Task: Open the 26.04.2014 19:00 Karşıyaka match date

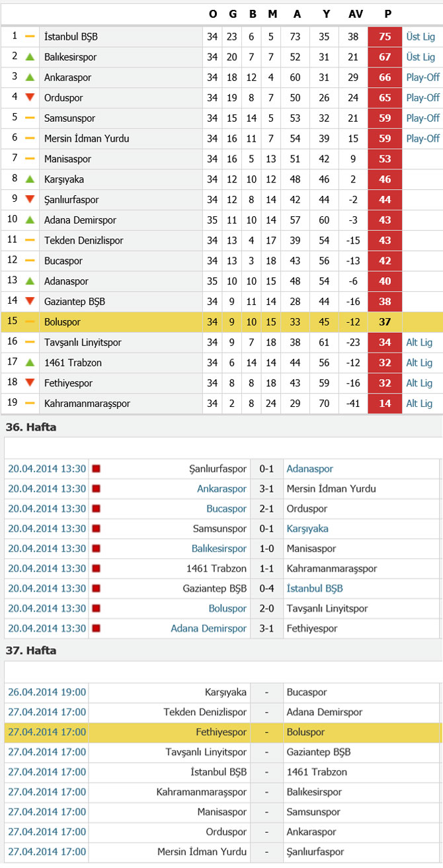Action: pyautogui.click(x=47, y=693)
